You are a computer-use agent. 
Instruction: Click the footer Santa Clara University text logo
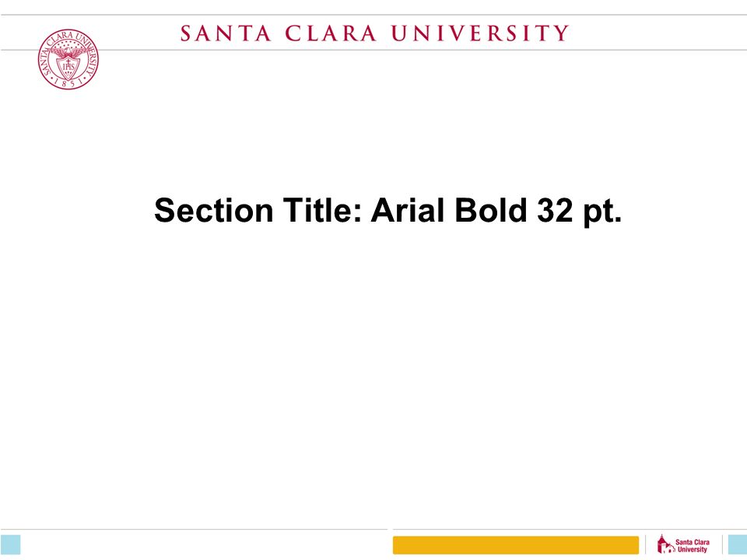pos(693,546)
